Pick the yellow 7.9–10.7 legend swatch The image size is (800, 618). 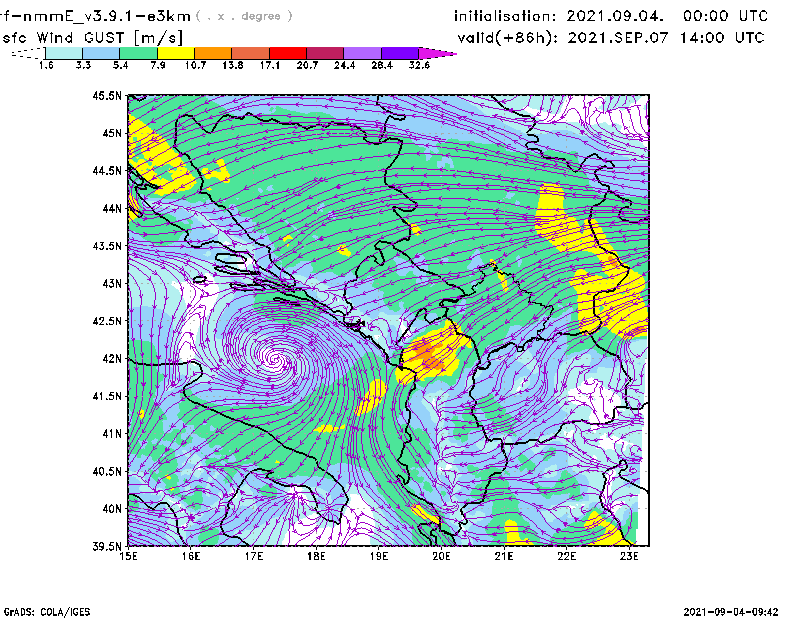click(176, 53)
